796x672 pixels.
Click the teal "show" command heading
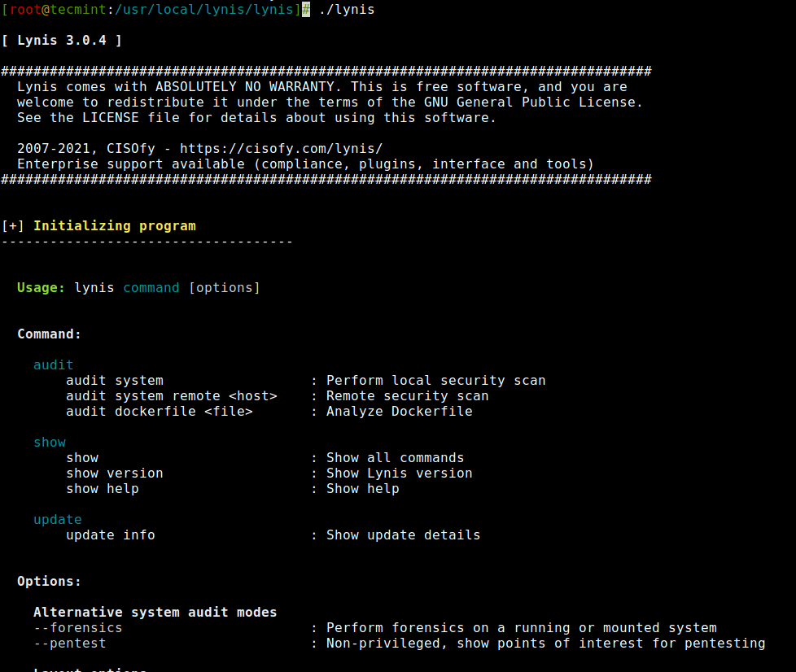(50, 443)
